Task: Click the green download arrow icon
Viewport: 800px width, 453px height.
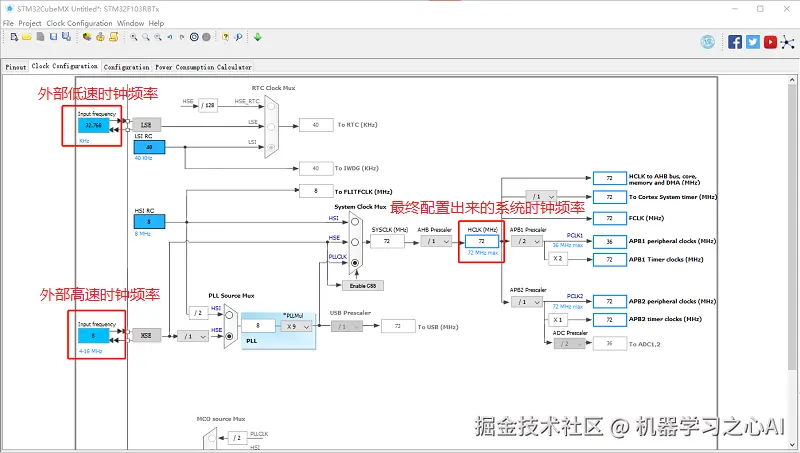Action: tap(258, 37)
